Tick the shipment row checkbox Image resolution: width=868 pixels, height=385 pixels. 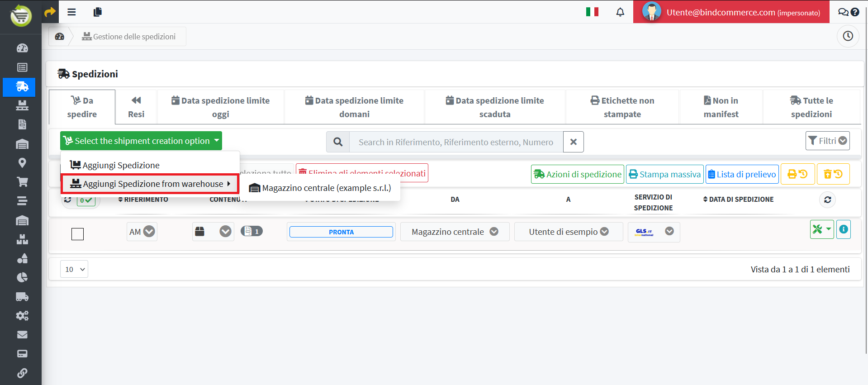(78, 234)
